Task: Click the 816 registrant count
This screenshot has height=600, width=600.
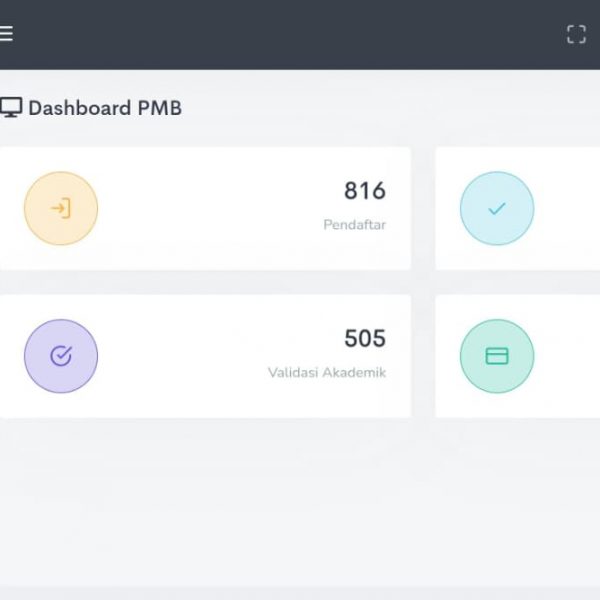Action: pyautogui.click(x=364, y=191)
